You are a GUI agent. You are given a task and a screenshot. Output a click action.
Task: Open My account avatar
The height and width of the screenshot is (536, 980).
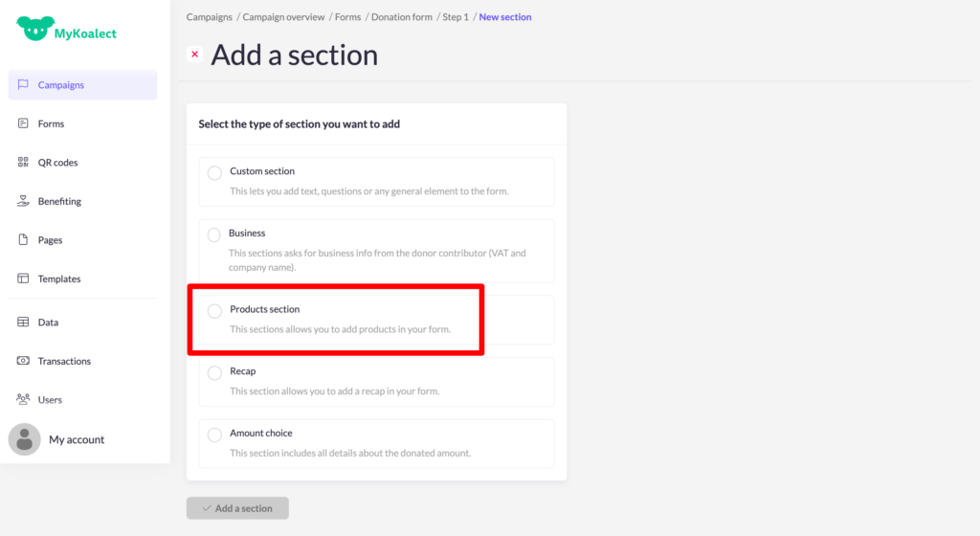[25, 439]
